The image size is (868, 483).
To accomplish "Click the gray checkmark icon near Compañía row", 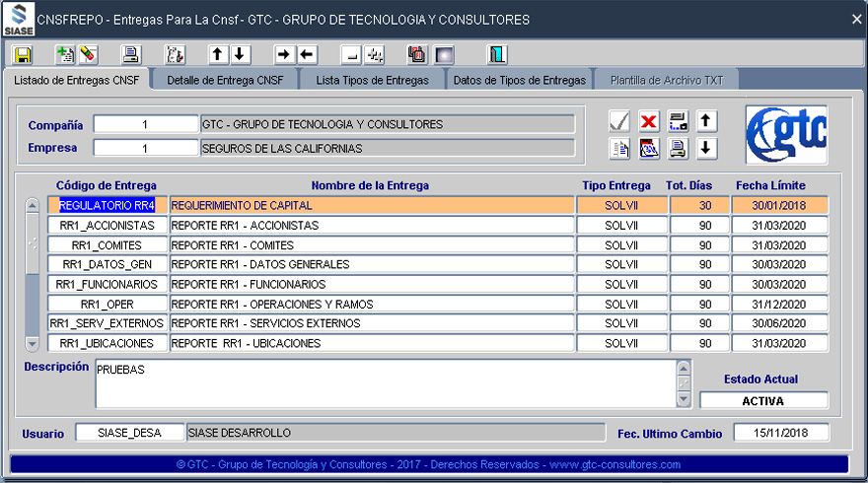I will coord(619,121).
